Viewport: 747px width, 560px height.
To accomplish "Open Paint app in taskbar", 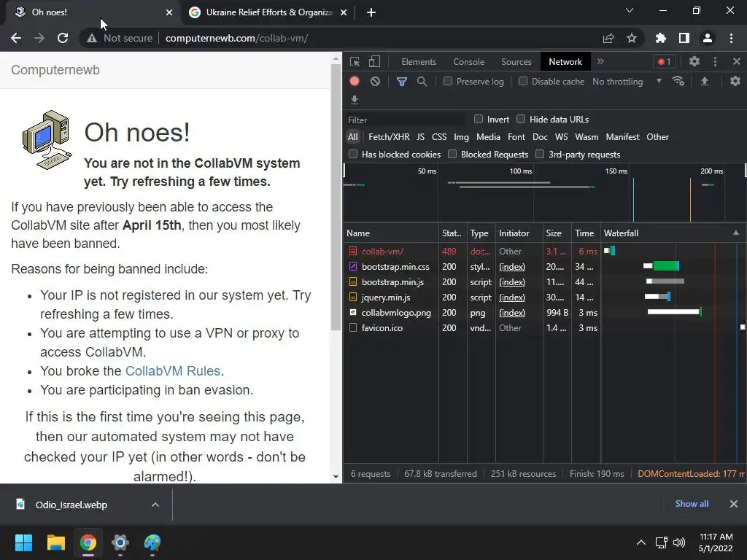I will click(152, 542).
